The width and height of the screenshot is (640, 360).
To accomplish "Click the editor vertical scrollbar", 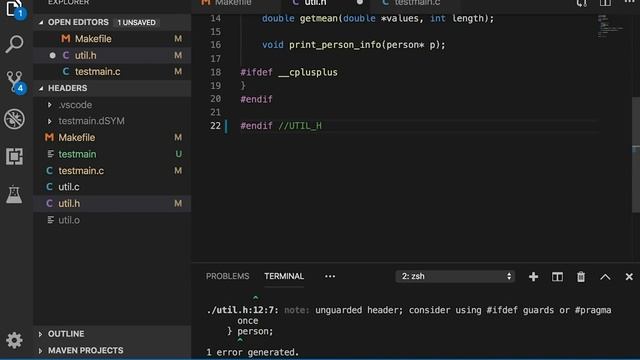I will pos(636,155).
